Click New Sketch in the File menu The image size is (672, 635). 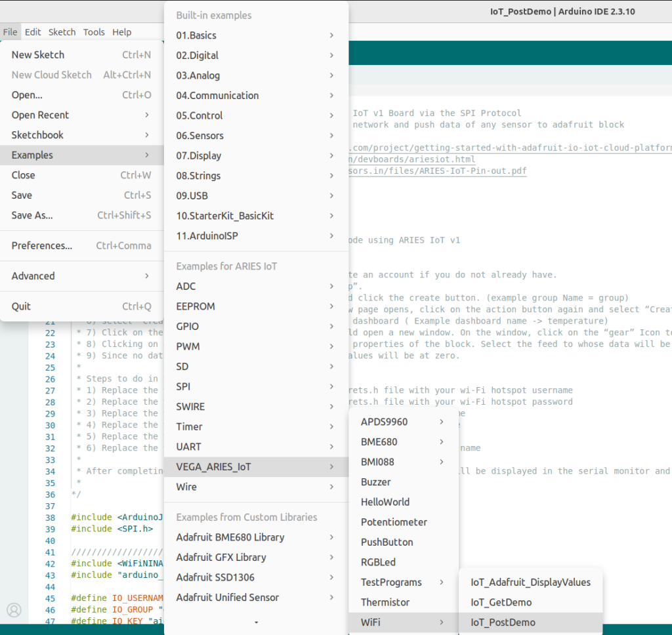click(81, 55)
